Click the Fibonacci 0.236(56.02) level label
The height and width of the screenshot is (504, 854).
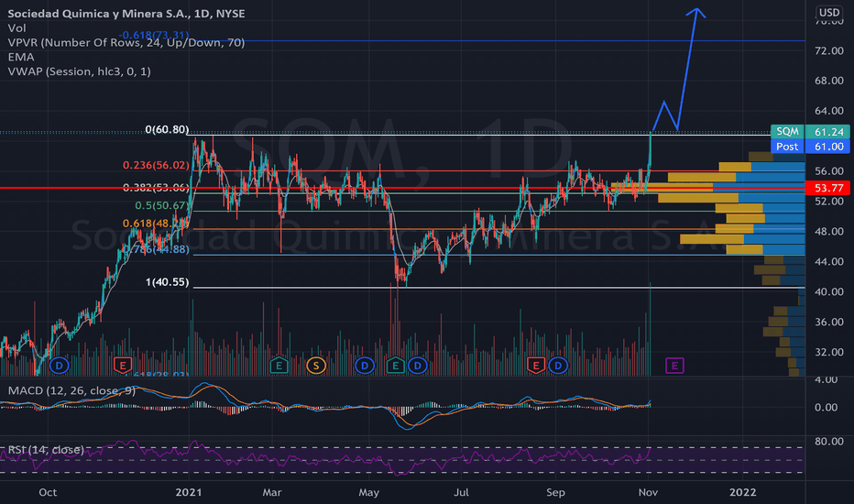point(156,165)
